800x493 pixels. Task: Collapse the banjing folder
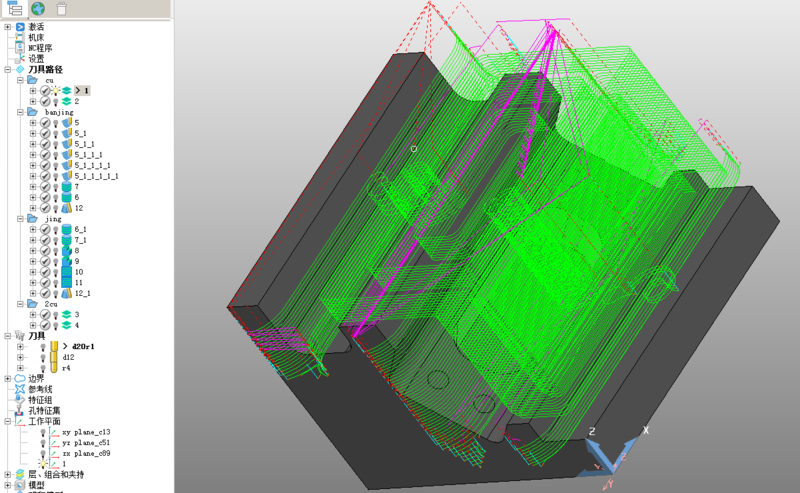point(20,112)
